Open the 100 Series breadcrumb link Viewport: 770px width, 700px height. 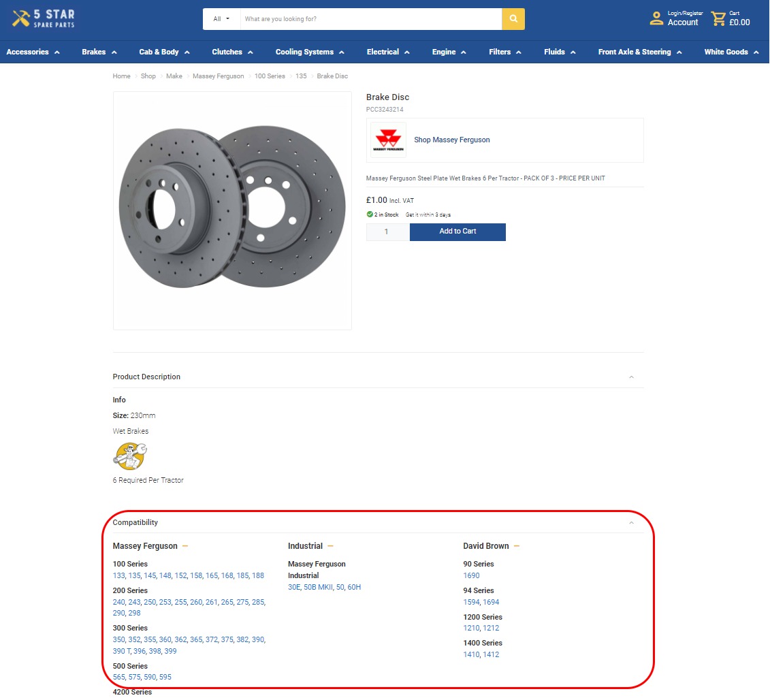click(270, 76)
